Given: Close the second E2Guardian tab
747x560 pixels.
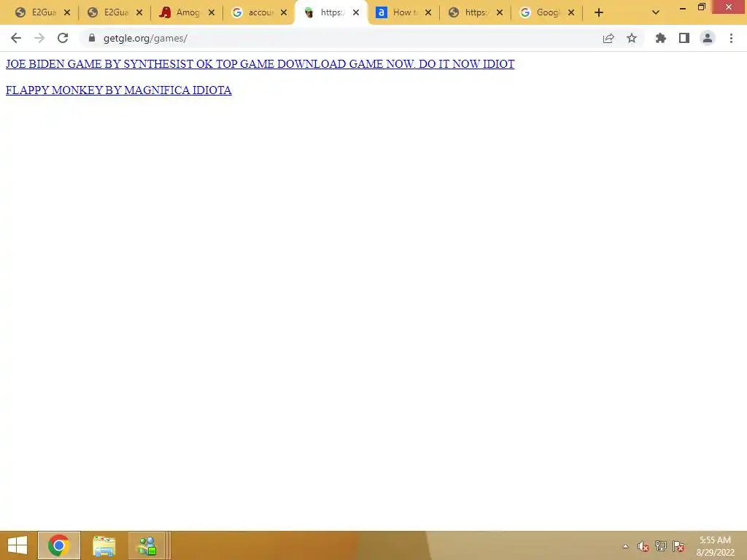Looking at the screenshot, I should tap(139, 13).
